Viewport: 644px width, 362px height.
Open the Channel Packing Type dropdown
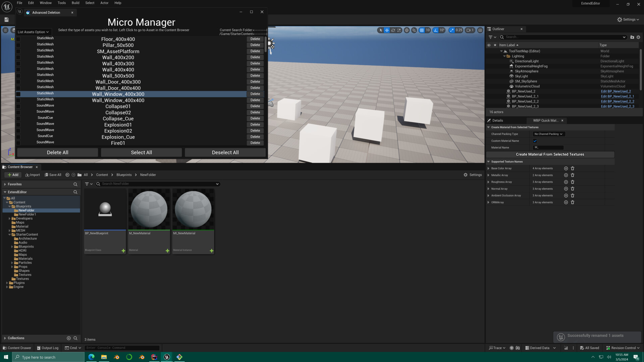[x=548, y=134]
